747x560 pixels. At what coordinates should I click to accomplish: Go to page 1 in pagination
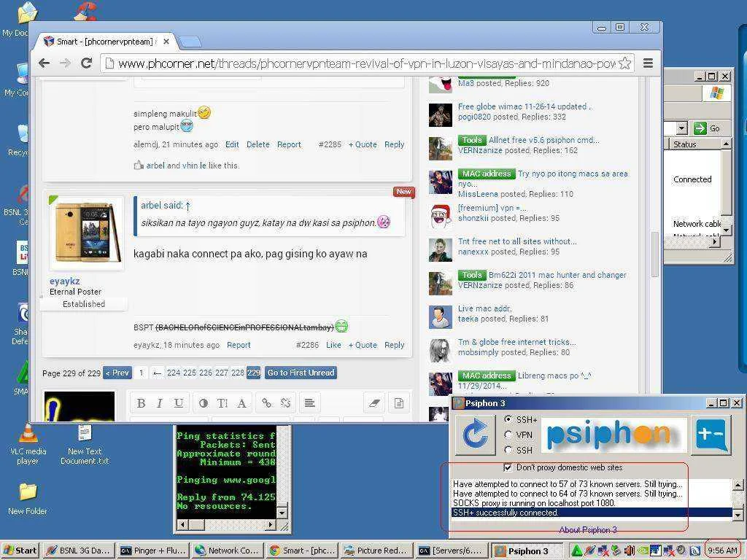click(x=141, y=373)
